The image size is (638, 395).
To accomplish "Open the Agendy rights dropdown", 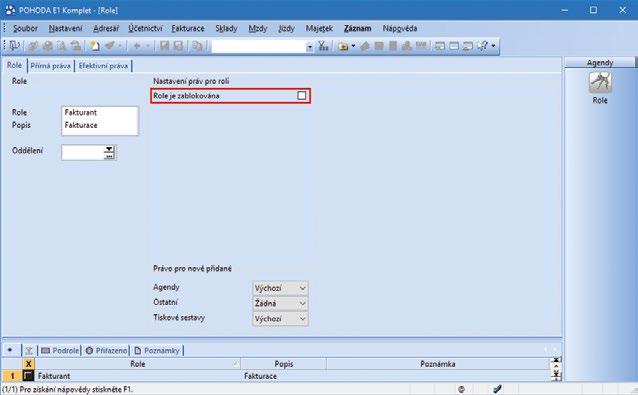I will (x=280, y=288).
